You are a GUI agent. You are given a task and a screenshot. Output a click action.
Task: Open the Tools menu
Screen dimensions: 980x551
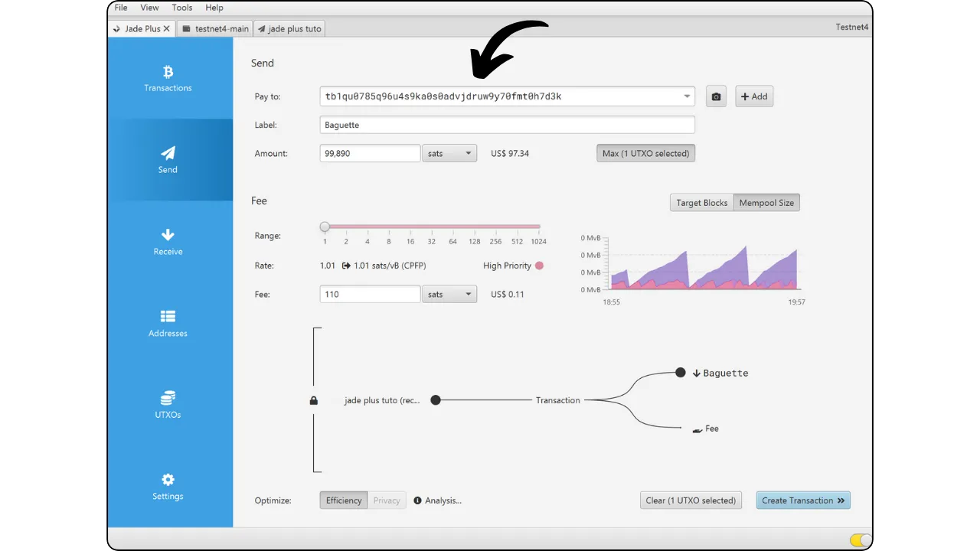click(x=182, y=8)
